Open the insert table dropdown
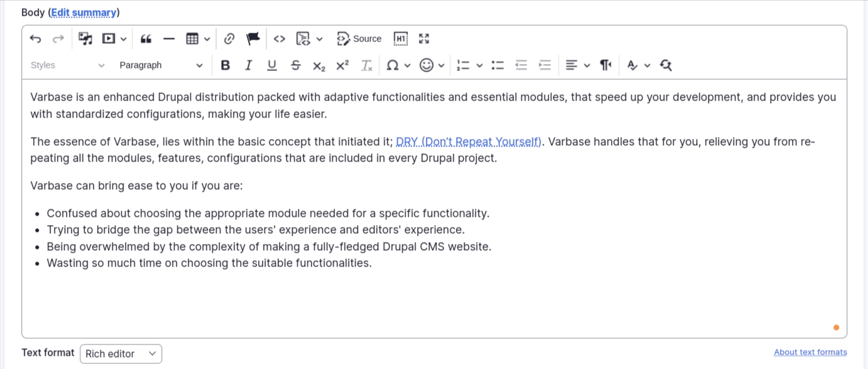868x369 pixels. (197, 39)
